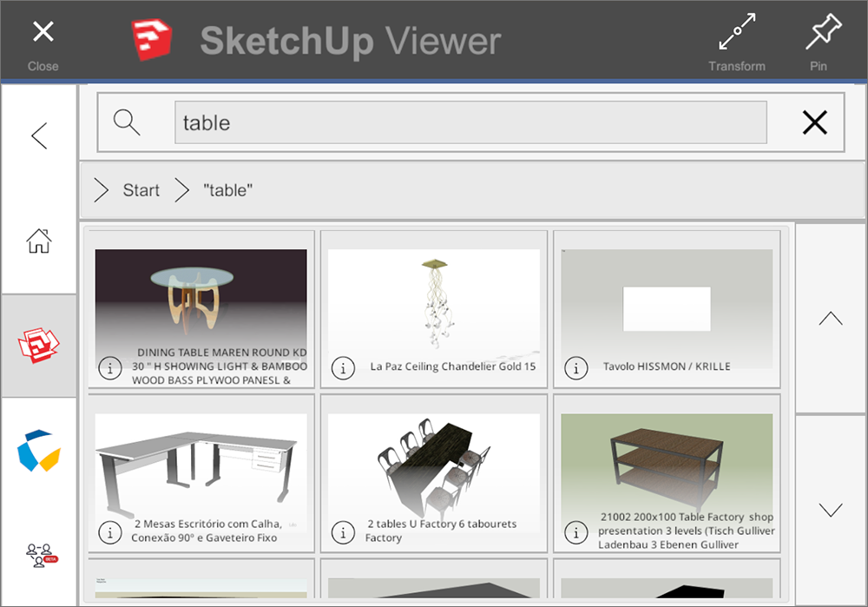The image size is (868, 607).
Task: Click Start in the breadcrumb
Action: coord(141,190)
